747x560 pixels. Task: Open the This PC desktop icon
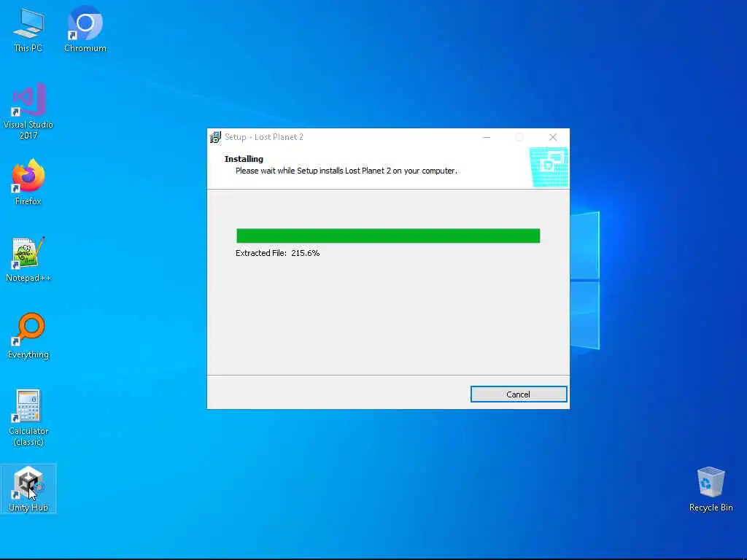point(28,29)
